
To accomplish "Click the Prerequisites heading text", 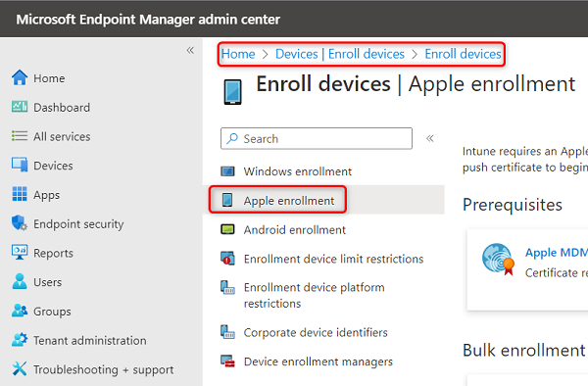I will pyautogui.click(x=513, y=205).
